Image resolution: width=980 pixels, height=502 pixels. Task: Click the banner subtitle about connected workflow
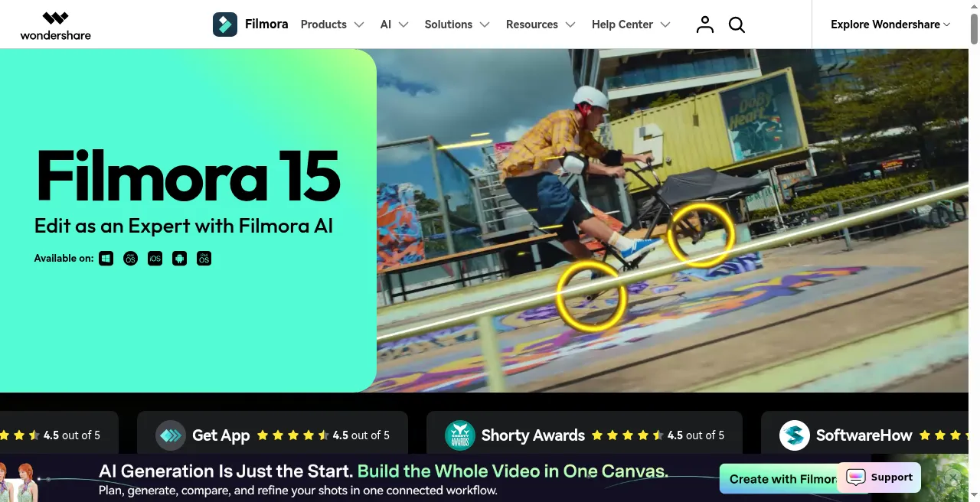tap(298, 490)
